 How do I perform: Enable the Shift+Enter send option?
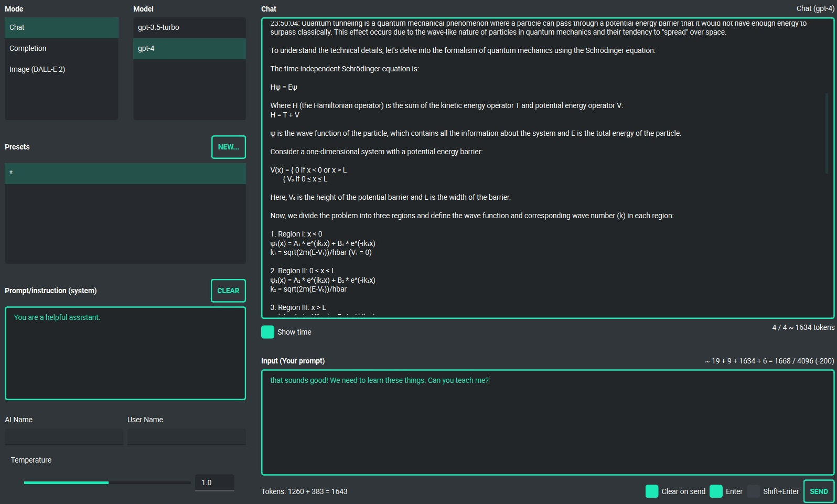[753, 491]
